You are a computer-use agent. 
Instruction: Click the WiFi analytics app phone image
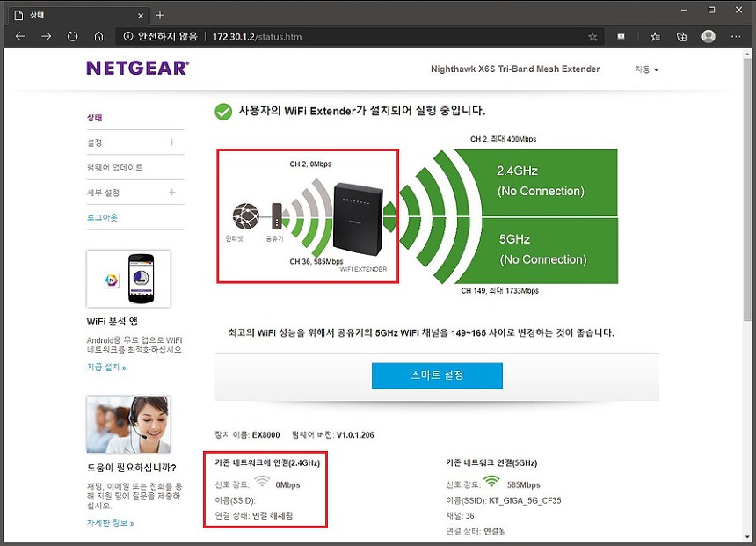point(128,279)
